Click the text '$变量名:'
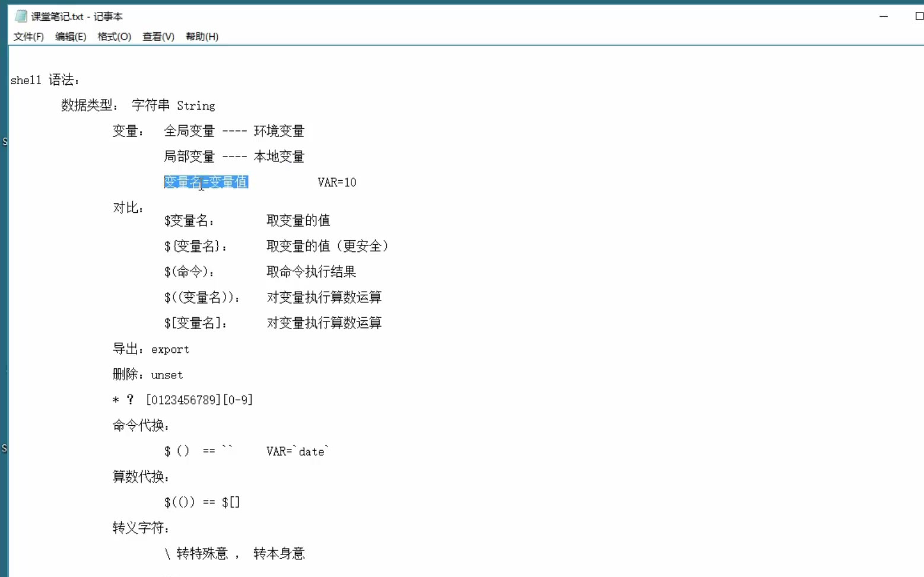This screenshot has height=577, width=924. point(189,221)
